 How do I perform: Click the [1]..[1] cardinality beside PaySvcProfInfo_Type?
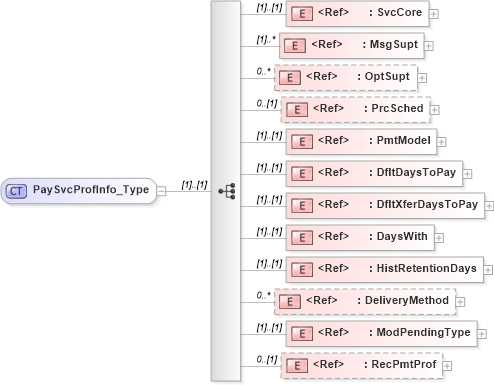194,185
